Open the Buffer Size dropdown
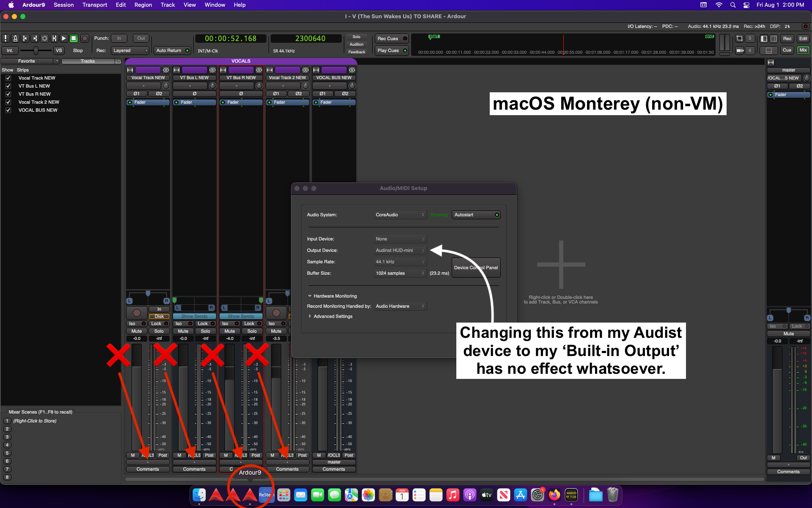812x508 pixels. pyautogui.click(x=400, y=273)
